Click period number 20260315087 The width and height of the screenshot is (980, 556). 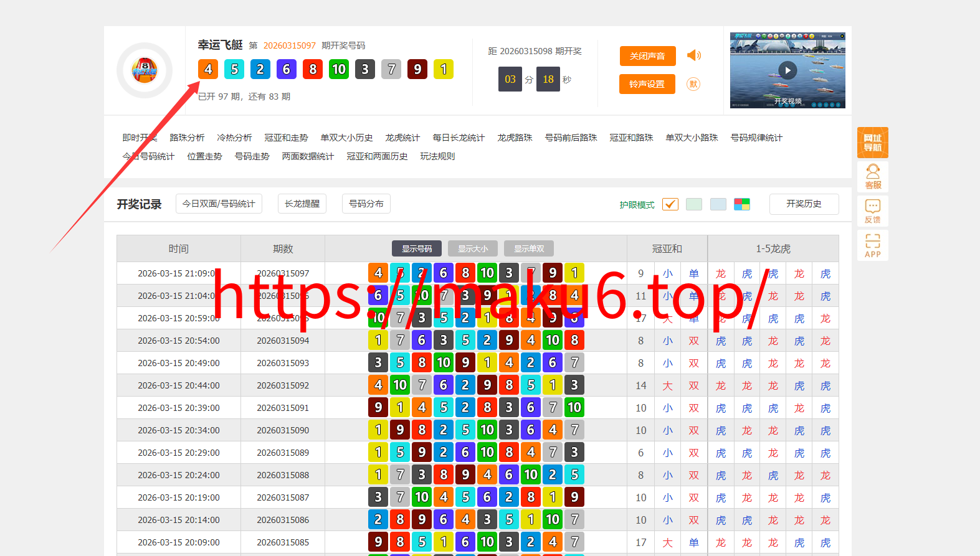coord(283,497)
